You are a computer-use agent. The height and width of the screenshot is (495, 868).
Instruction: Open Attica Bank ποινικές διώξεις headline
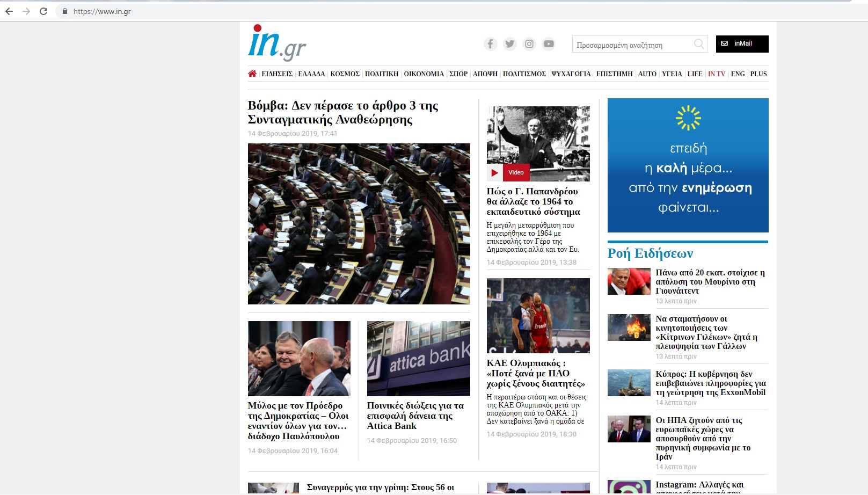click(415, 416)
